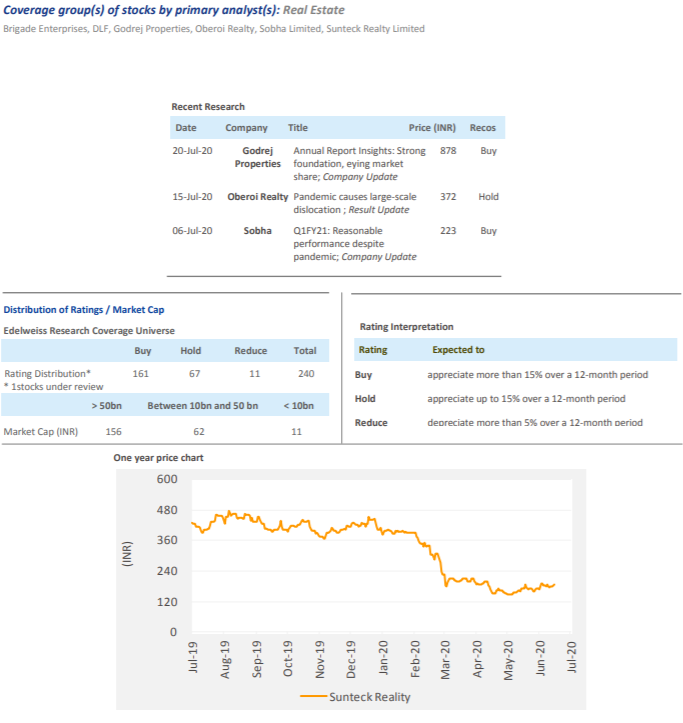
Task: Click the Reduce rating row label
Action: [371, 423]
